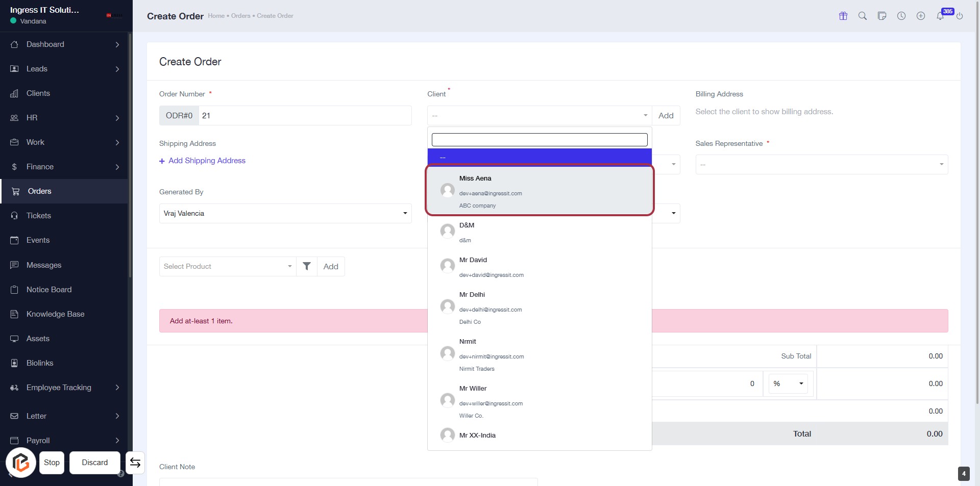Expand the Dashboard sidebar menu
Screen dimensions: 980x486
[64, 44]
